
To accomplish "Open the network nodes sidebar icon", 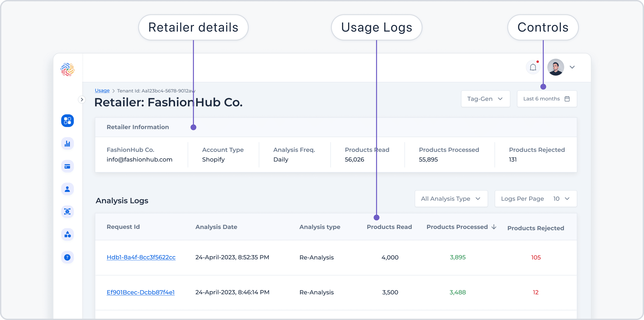I will pos(67,212).
